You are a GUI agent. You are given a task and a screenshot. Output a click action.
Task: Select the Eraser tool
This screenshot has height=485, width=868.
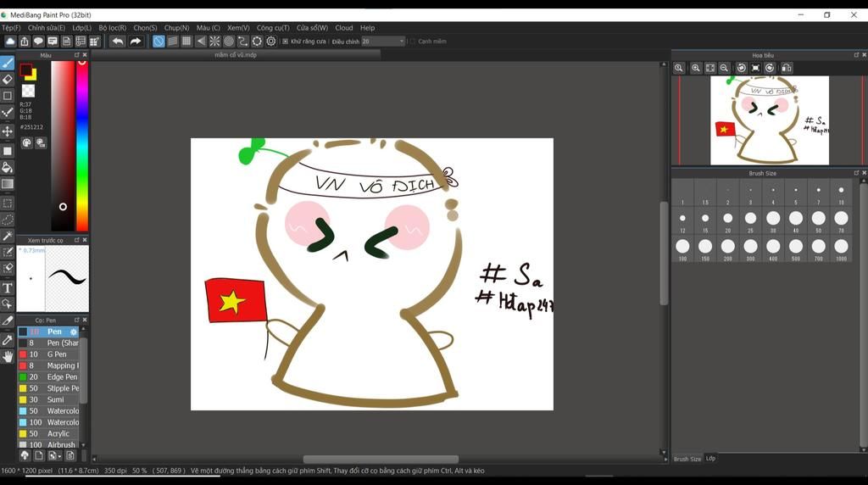[x=7, y=79]
